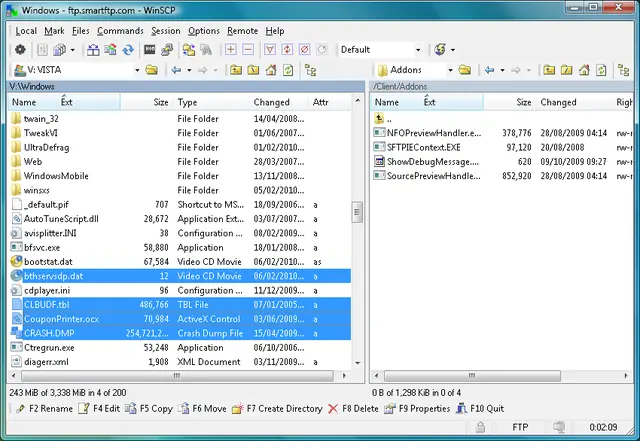Open the Remote menu
The image size is (640, 441).
[x=242, y=31]
